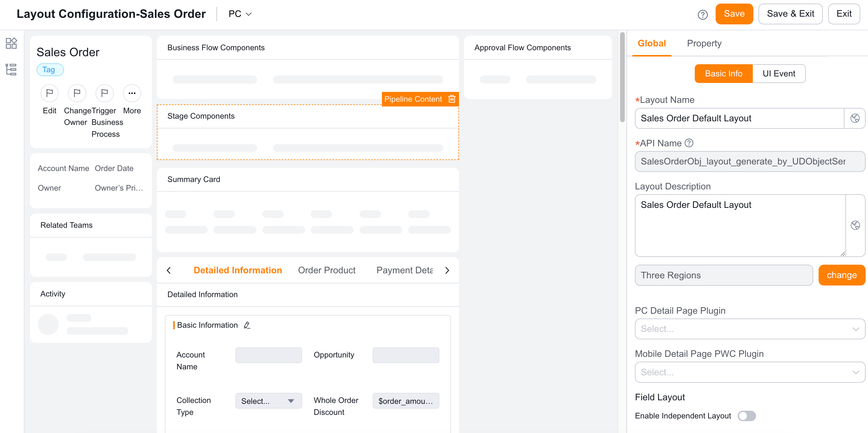
Task: Select the Basic Info segment
Action: pyautogui.click(x=723, y=73)
